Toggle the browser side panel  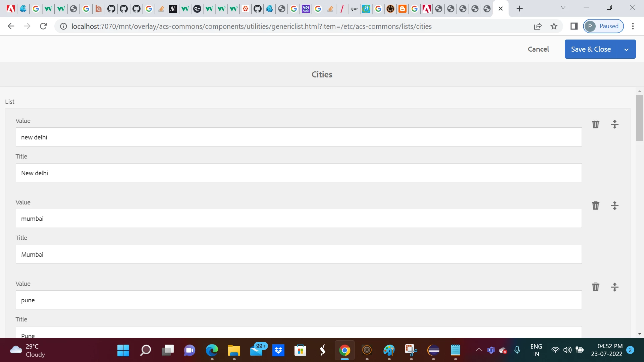574,26
